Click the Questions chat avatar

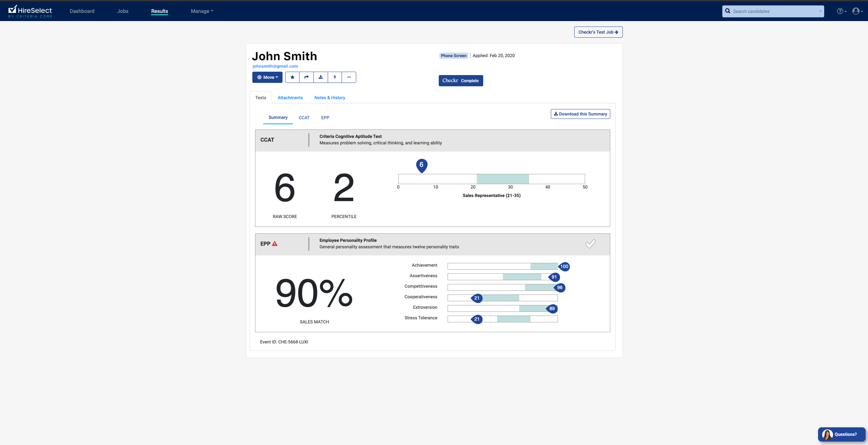(827, 434)
